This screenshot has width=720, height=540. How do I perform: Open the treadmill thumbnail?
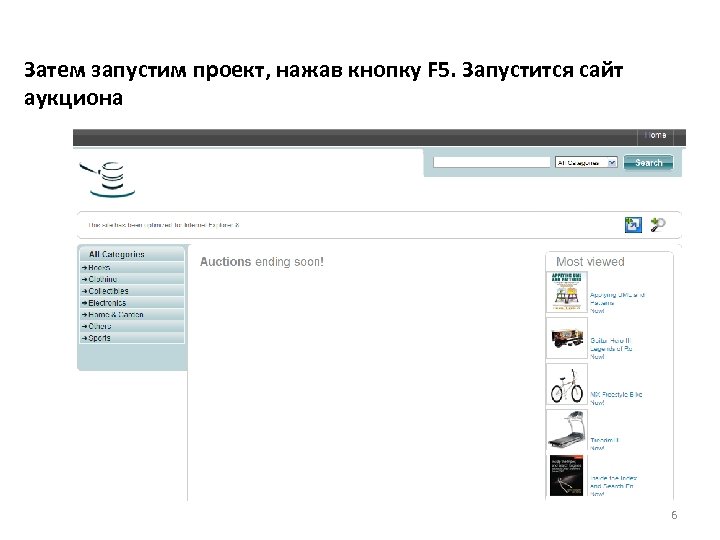[567, 430]
